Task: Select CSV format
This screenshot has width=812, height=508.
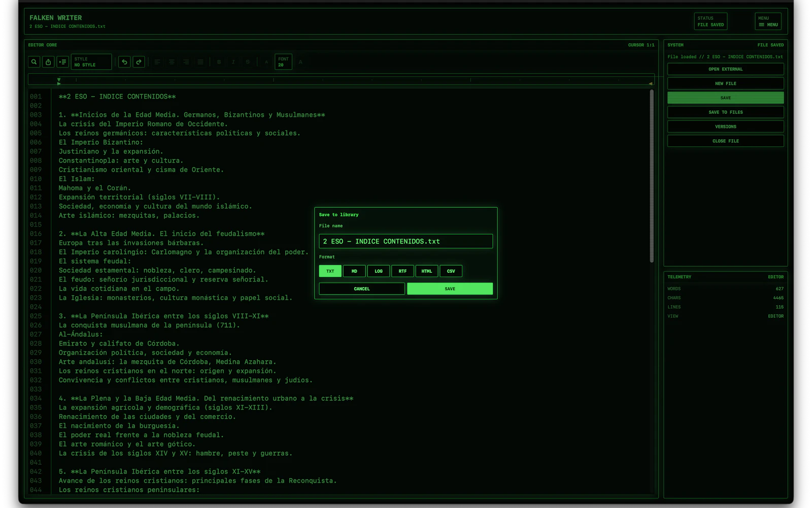Action: coord(451,271)
